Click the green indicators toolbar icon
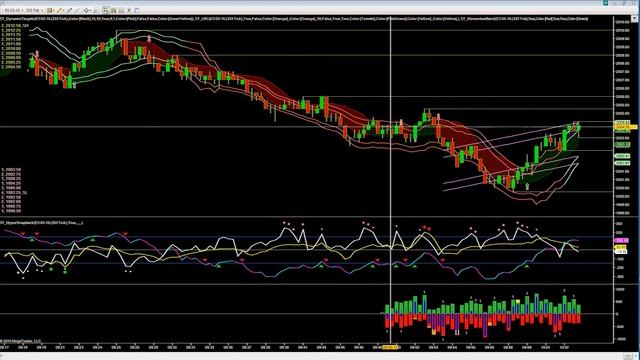The height and width of the screenshot is (360, 640). (113, 10)
